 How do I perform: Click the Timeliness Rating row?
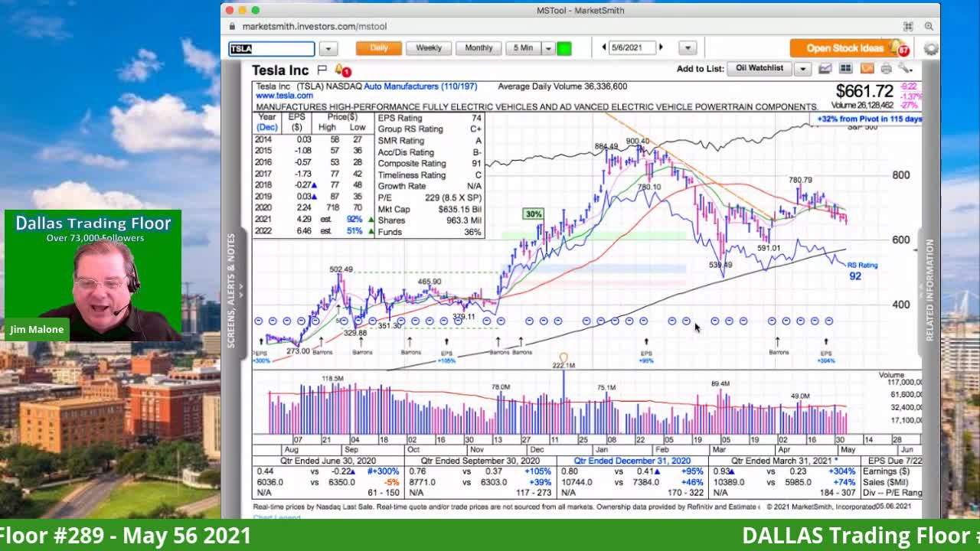tap(430, 174)
